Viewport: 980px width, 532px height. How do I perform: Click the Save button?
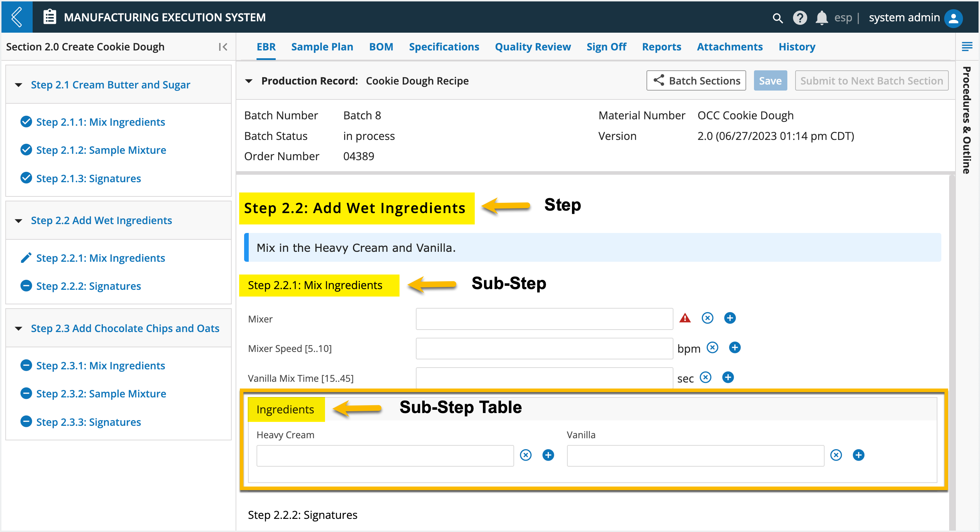tap(770, 81)
